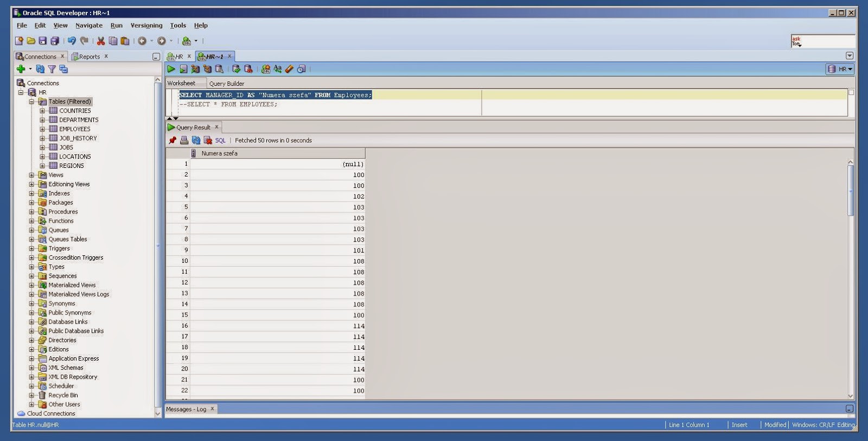Print the query result grid
This screenshot has height=441, width=868.
pyautogui.click(x=184, y=140)
